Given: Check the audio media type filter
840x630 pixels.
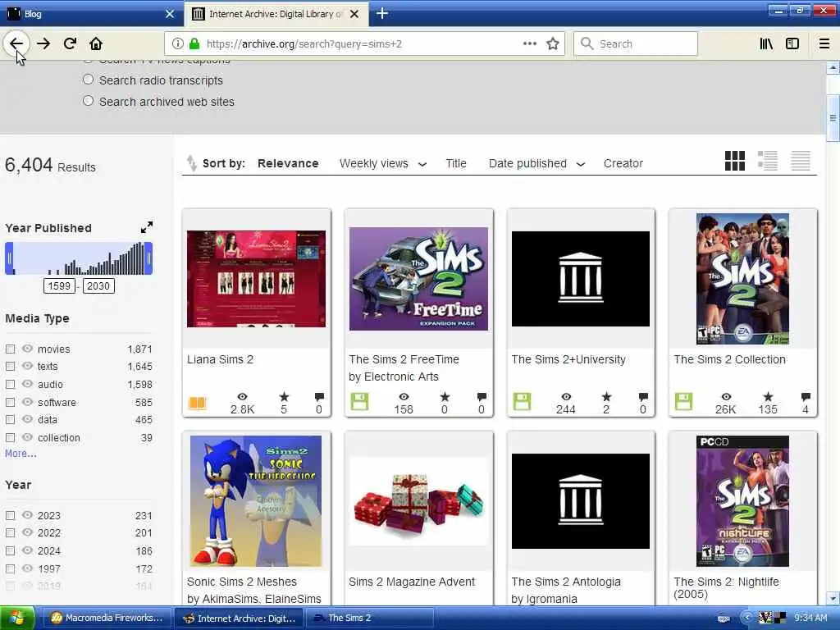Looking at the screenshot, I should (x=10, y=385).
